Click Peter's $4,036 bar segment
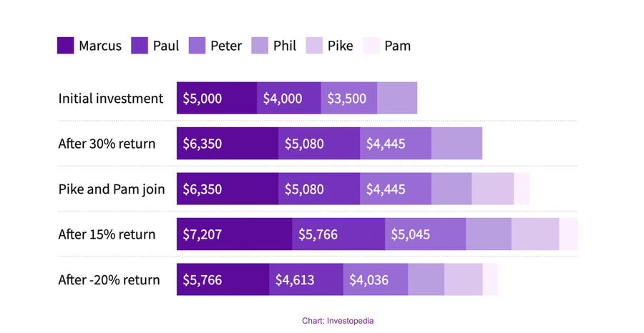 [375, 279]
